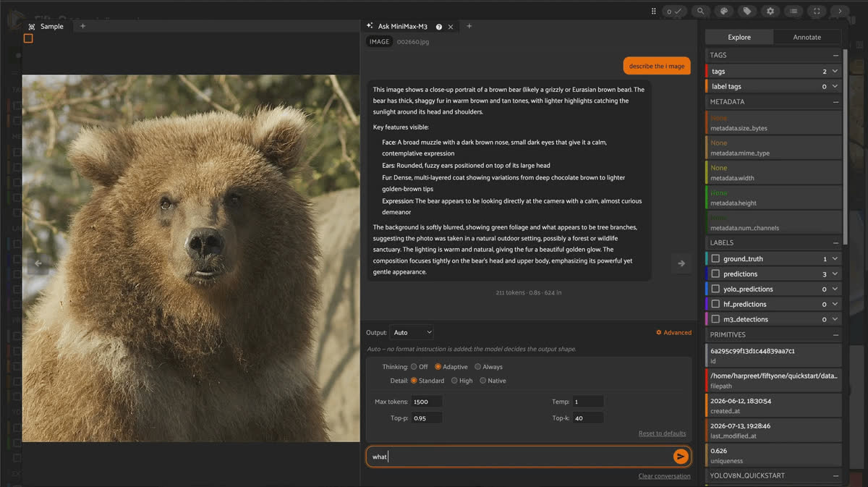This screenshot has height=487, width=868.
Task: Toggle fullscreen with the expand icon
Action: [x=817, y=11]
